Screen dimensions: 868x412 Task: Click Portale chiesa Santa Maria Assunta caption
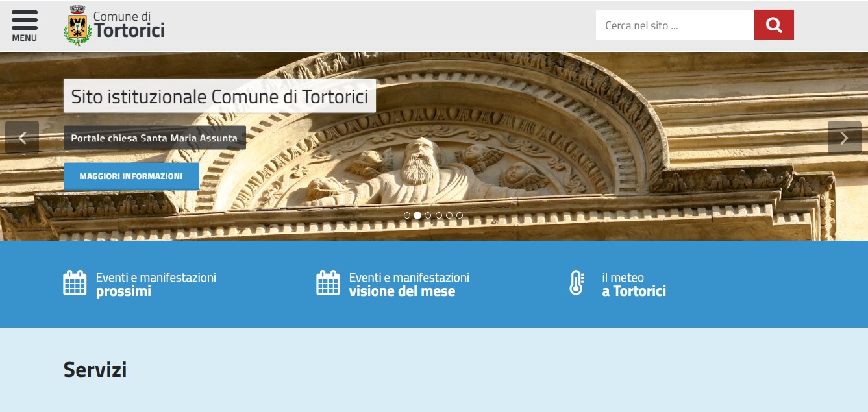[x=155, y=138]
